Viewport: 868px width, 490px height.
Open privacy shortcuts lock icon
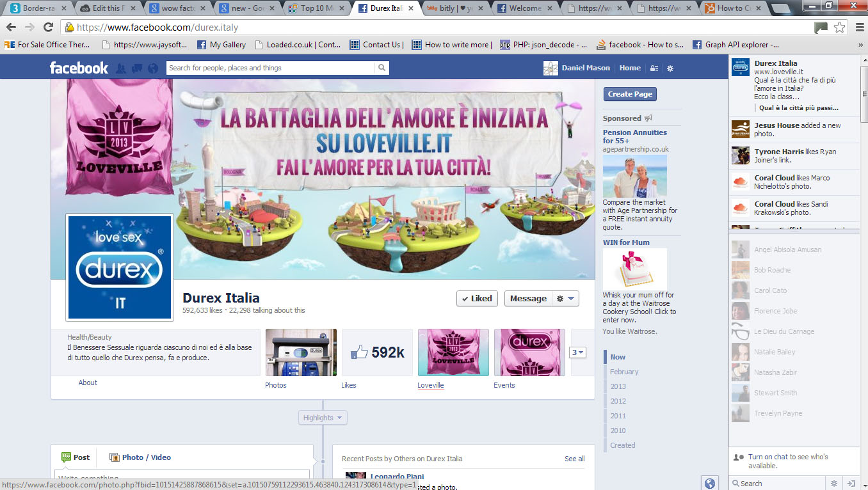point(654,68)
